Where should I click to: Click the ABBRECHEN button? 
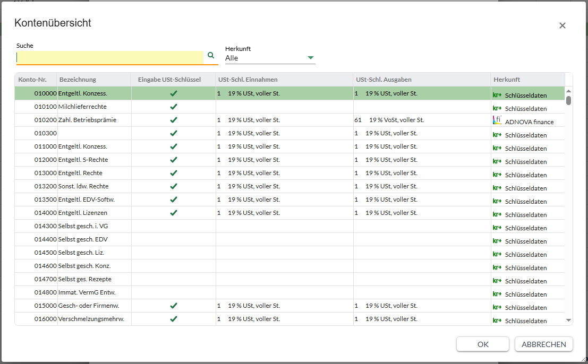(544, 344)
